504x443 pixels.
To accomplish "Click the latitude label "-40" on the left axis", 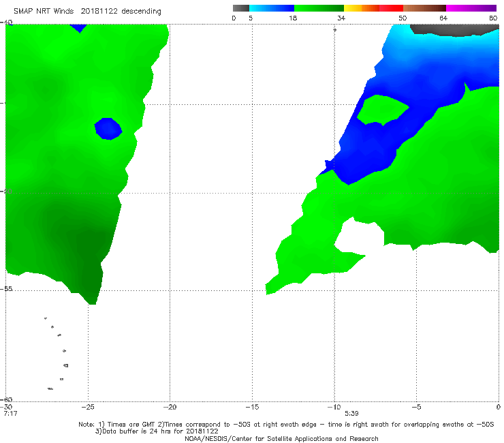I will (6, 22).
